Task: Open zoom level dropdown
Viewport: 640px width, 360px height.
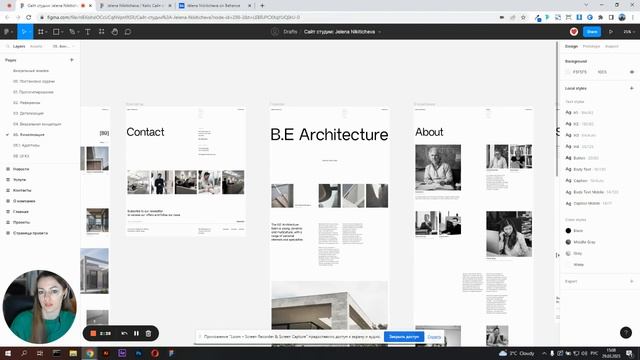Action: coord(629,32)
